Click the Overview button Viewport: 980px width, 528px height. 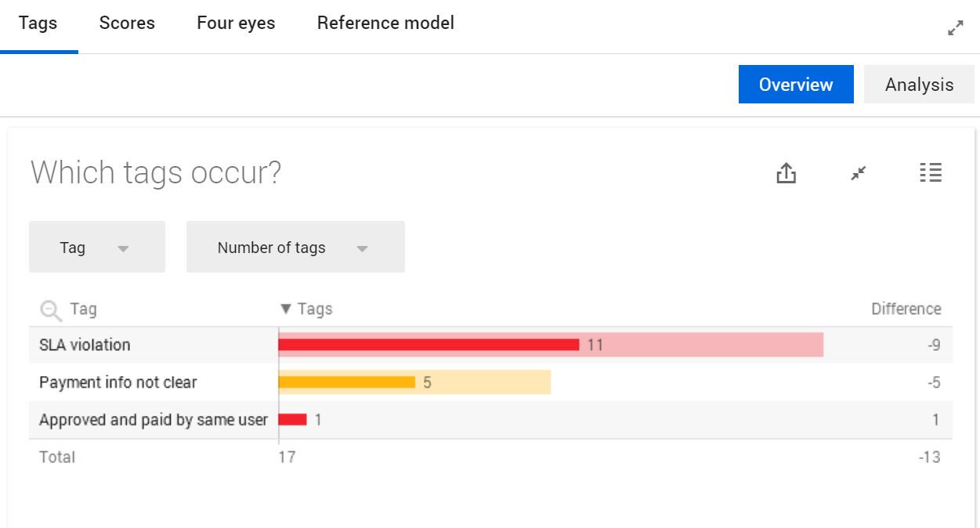(x=796, y=85)
